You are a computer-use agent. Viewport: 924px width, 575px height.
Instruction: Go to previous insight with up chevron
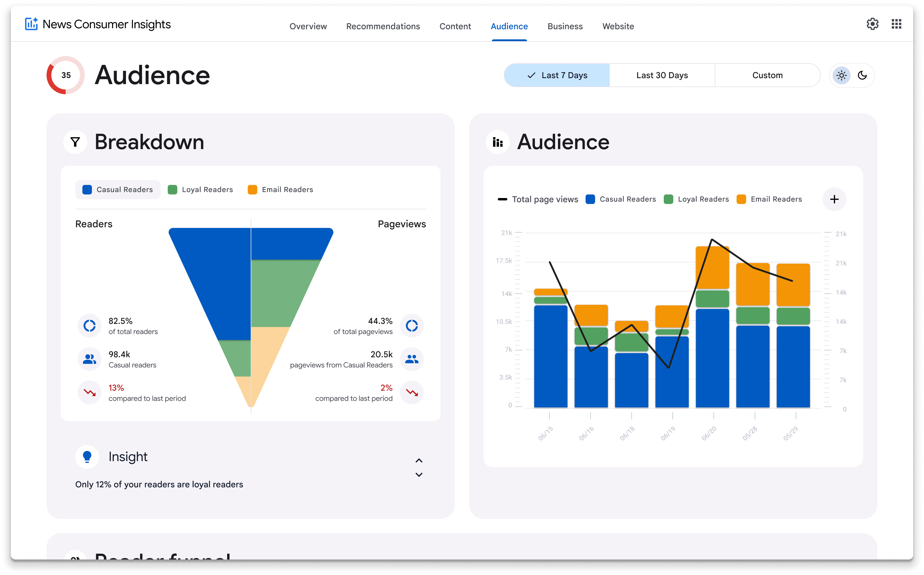[x=419, y=460]
